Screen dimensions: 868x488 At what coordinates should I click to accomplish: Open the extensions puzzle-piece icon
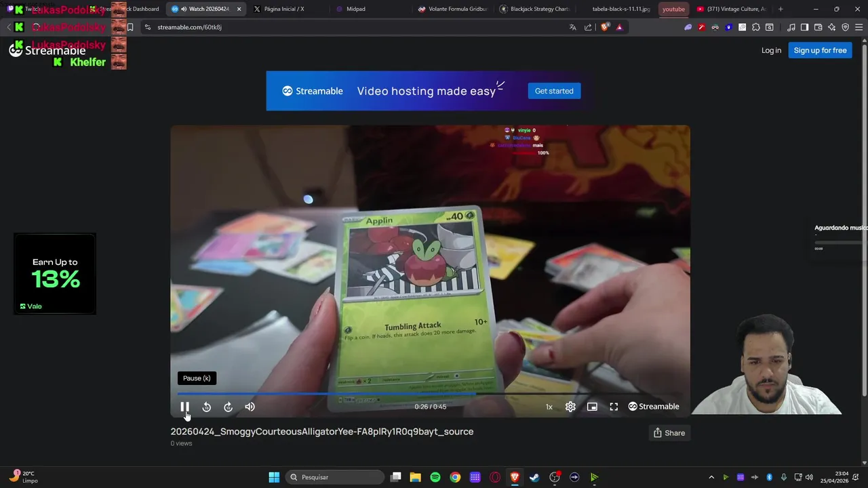[x=756, y=27]
